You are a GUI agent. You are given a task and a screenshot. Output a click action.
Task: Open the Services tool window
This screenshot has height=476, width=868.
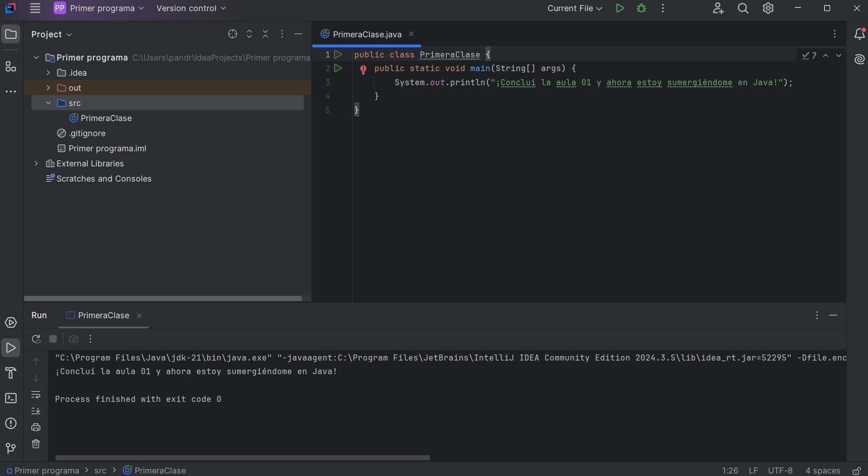11,323
